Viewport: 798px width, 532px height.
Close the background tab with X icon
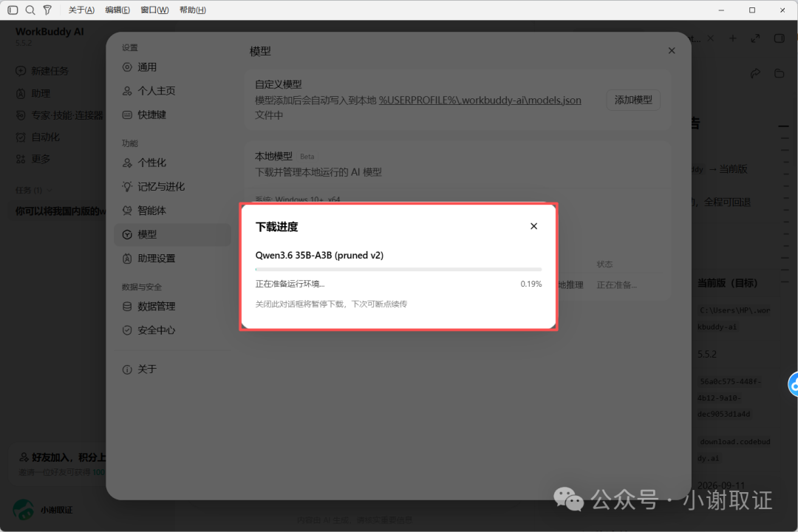(711, 38)
